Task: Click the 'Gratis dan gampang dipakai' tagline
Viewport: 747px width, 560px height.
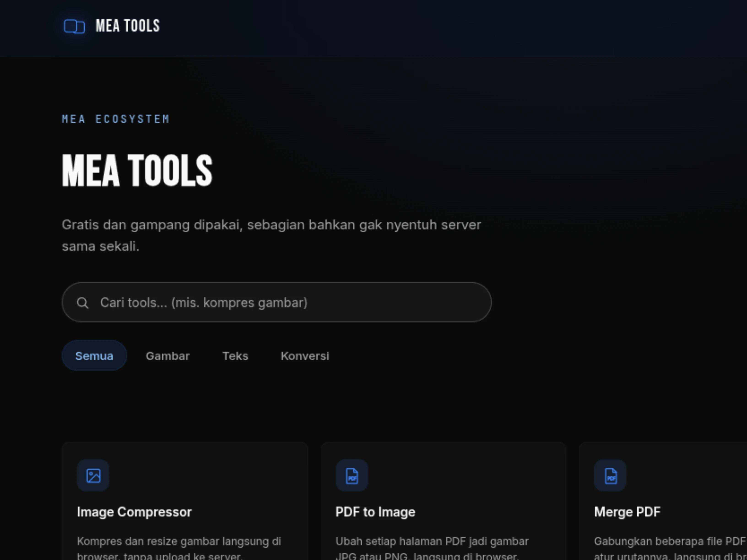Action: coord(271,235)
